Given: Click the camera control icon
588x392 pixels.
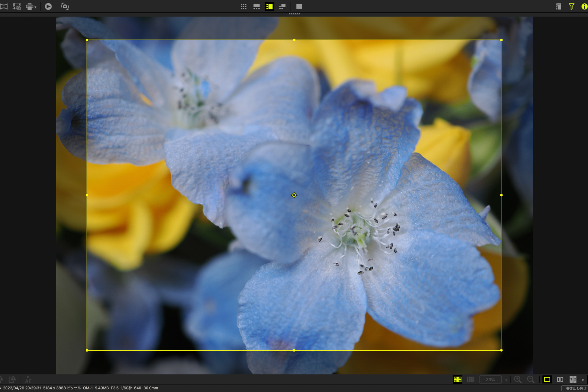Looking at the screenshot, I should [65, 6].
